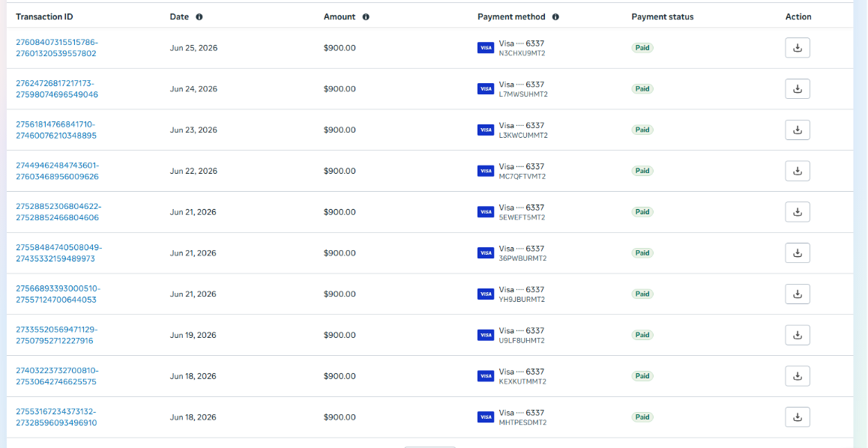The image size is (868, 448).
Task: Download receipt for row with reference KEXKUTMMT2
Action: click(797, 376)
